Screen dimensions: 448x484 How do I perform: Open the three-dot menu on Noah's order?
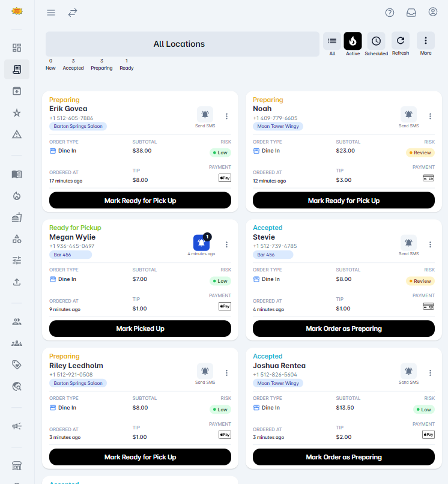[430, 116]
